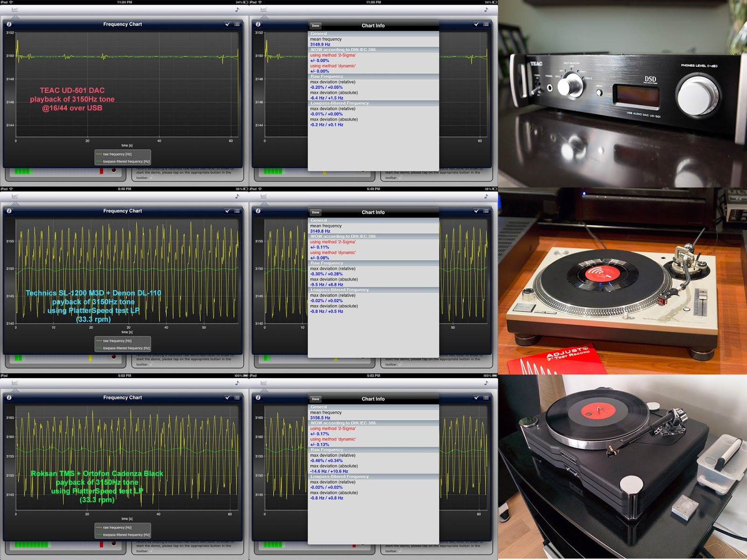
Task: Tap the checkmark icon in the 11:05 PM screen
Action: (476, 24)
